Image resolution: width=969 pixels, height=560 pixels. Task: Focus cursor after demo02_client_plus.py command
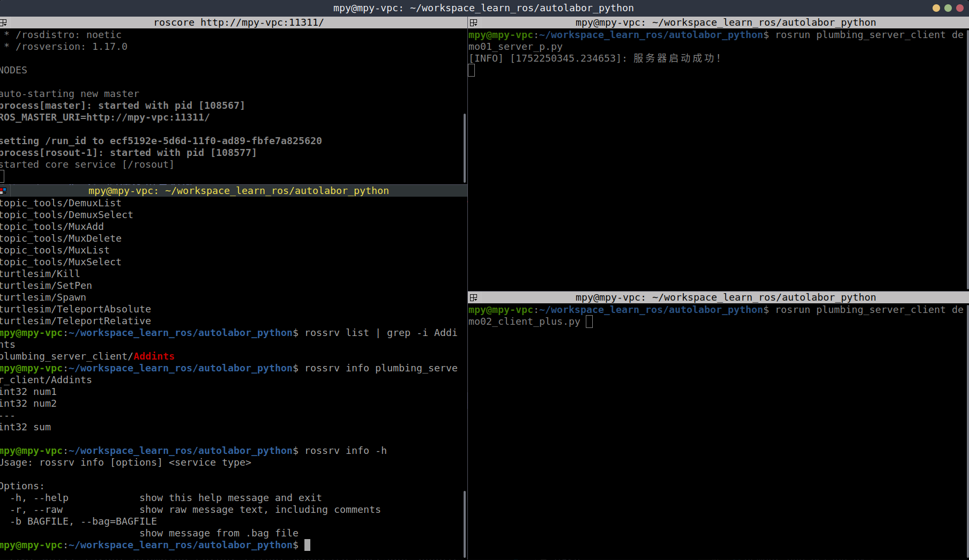589,322
